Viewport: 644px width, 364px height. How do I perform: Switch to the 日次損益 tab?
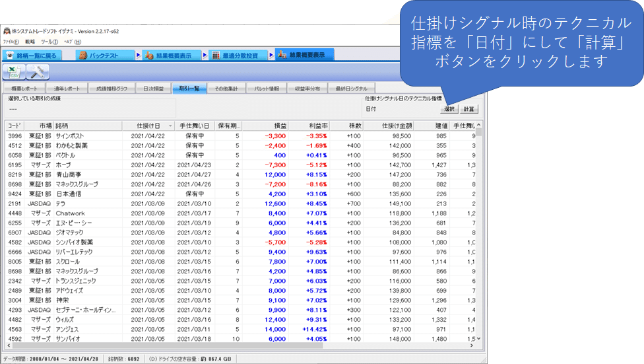pyautogui.click(x=154, y=89)
